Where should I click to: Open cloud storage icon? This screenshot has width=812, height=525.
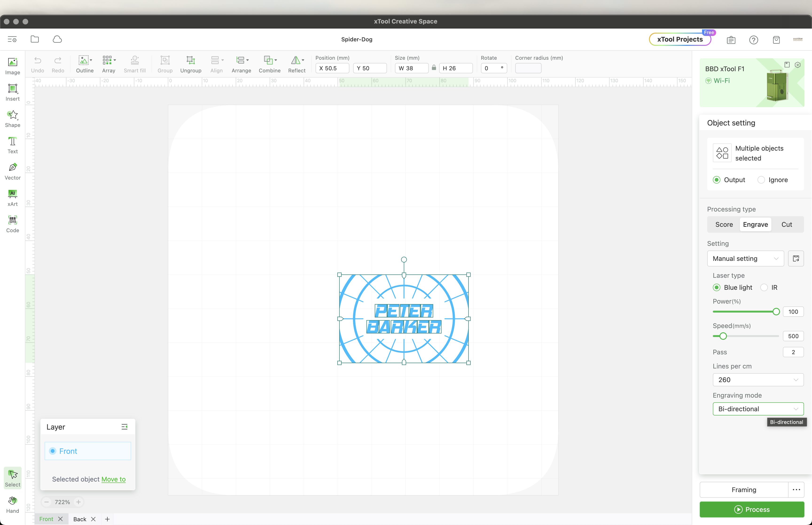coord(57,39)
